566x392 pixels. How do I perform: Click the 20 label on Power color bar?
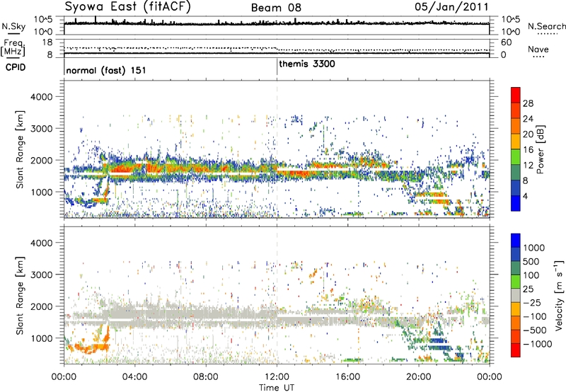coord(528,134)
